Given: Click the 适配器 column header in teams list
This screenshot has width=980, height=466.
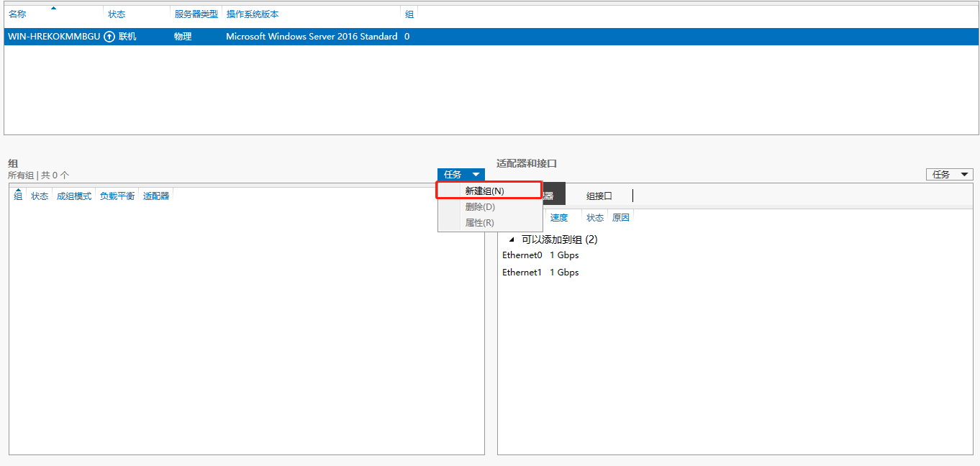Looking at the screenshot, I should 156,196.
